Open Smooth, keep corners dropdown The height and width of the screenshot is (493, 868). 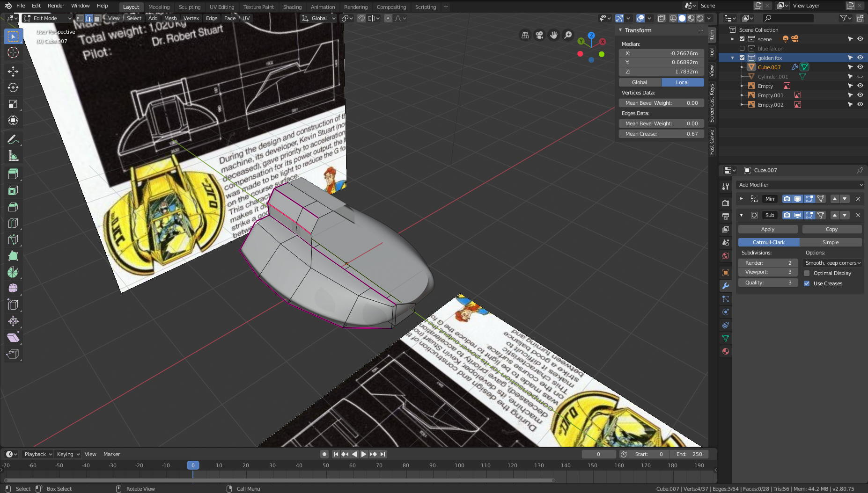[x=832, y=263]
